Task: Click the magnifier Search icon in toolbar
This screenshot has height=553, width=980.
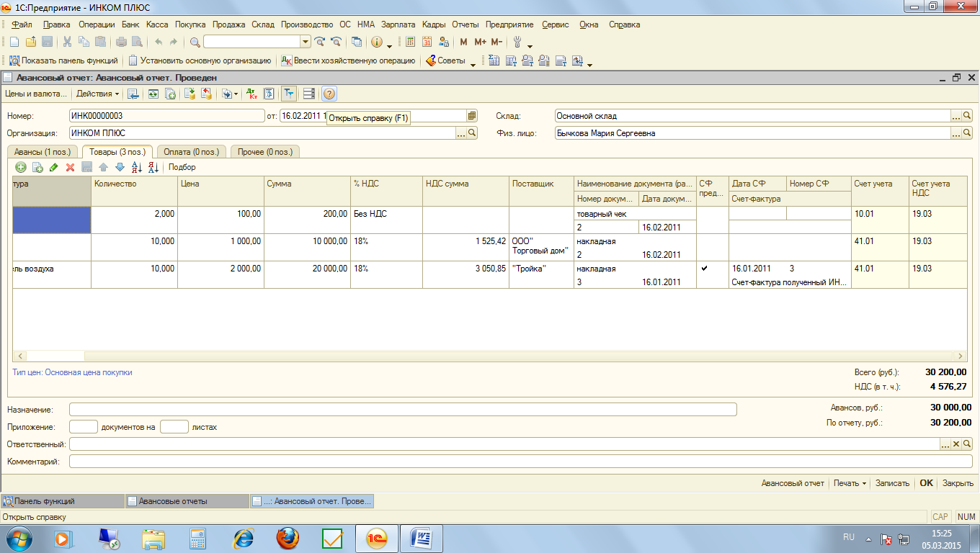Action: 195,42
